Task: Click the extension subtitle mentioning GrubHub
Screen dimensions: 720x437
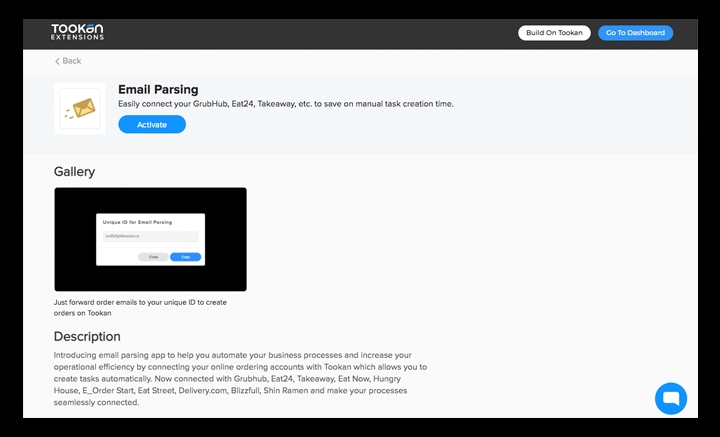Action: pyautogui.click(x=285, y=104)
